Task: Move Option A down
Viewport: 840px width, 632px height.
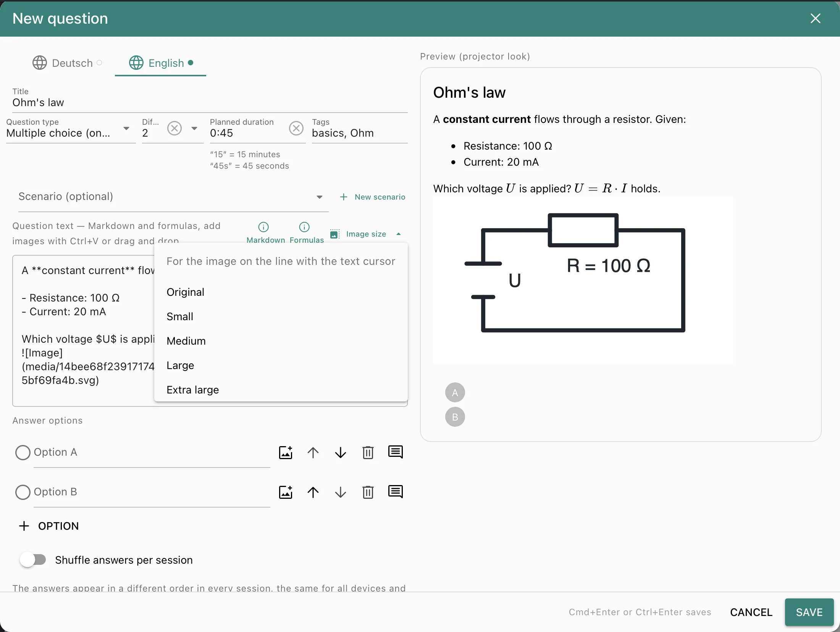Action: [x=341, y=453]
